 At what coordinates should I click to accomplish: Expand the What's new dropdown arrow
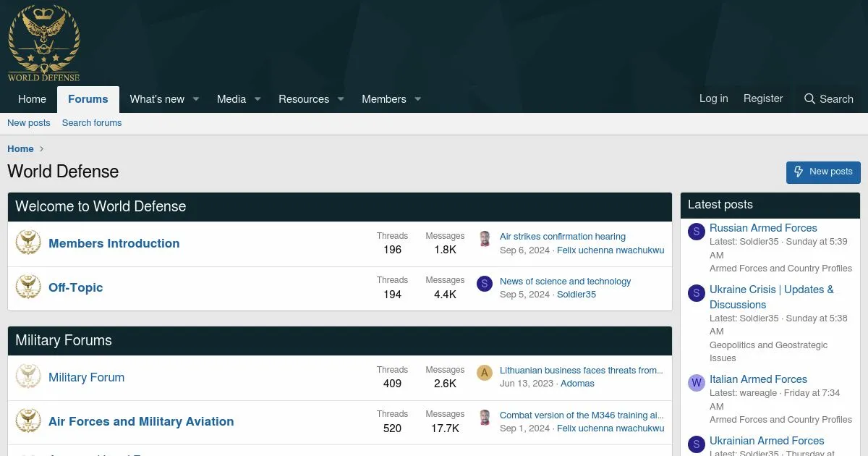pyautogui.click(x=195, y=99)
